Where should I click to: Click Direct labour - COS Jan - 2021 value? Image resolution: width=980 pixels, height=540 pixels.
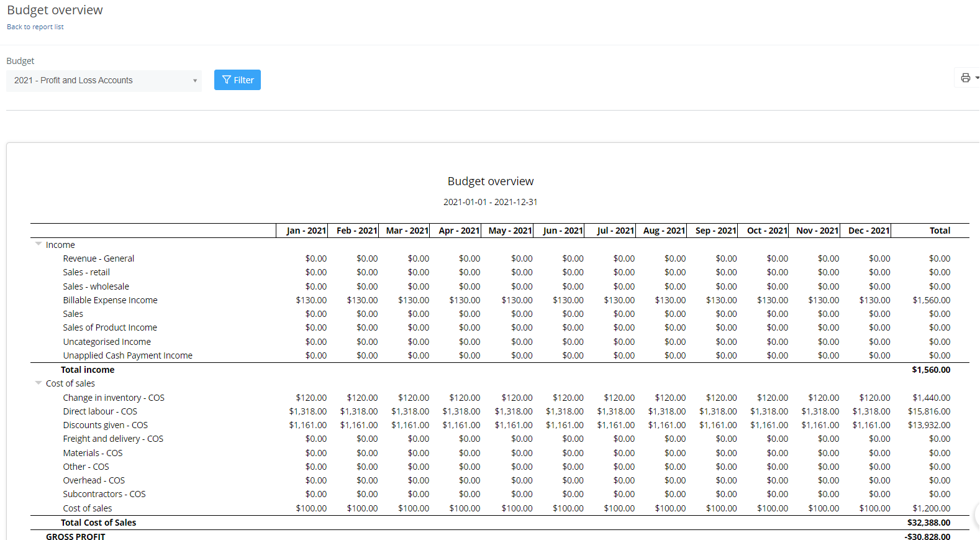[308, 411]
